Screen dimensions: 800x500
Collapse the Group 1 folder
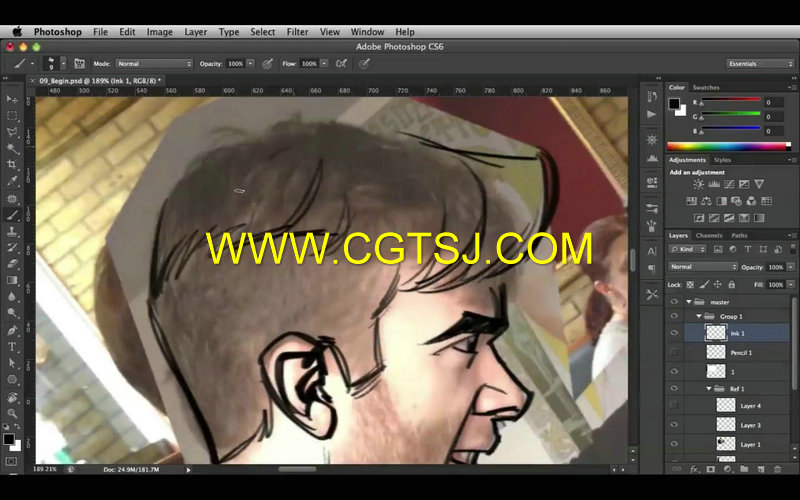[x=698, y=316]
